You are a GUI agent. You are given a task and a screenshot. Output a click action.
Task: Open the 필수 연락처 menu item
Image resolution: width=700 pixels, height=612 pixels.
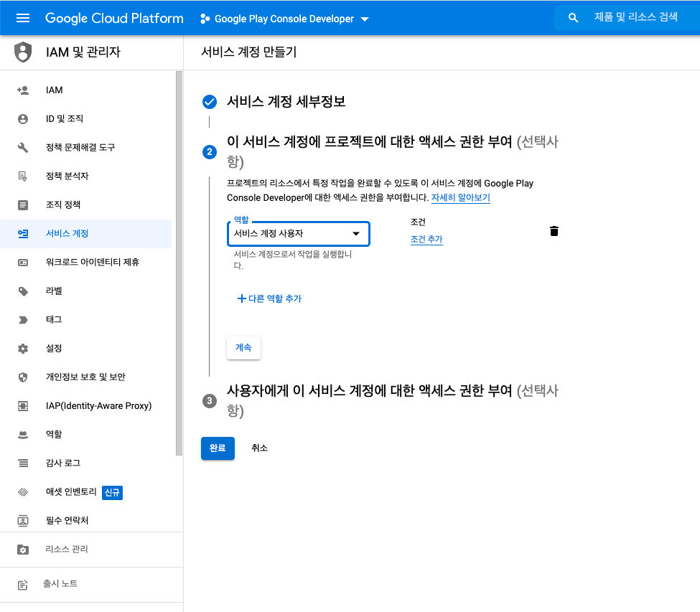[x=85, y=521]
